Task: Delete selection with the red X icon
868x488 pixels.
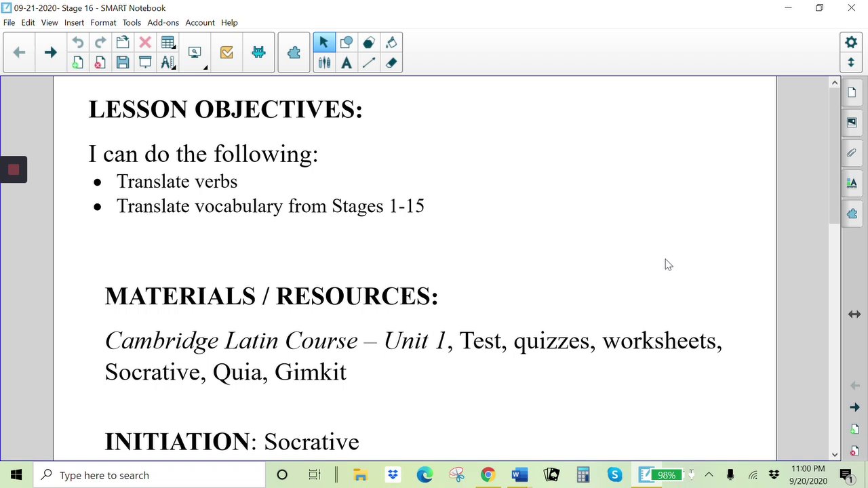Action: tap(145, 43)
